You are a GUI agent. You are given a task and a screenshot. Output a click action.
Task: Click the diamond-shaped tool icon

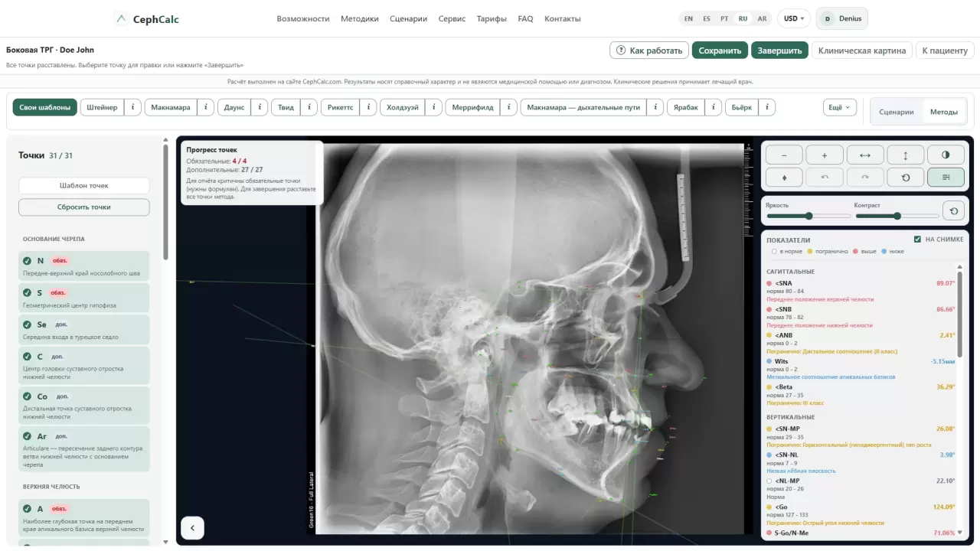(784, 177)
